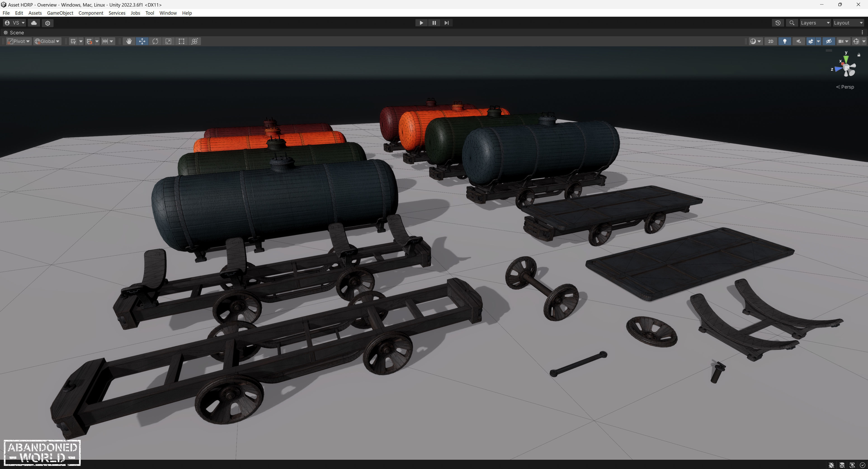Viewport: 868px width, 469px height.
Task: Switch Persp projection label to orthographic
Action: click(x=845, y=87)
